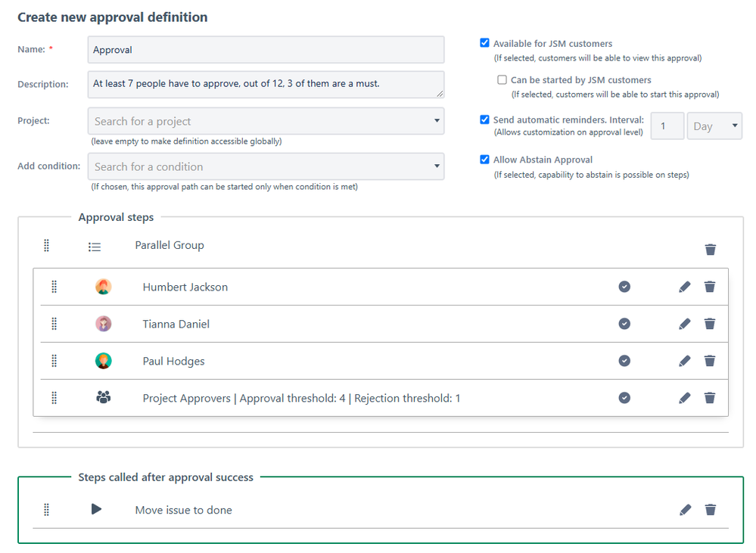Edit the Tianna Daniel approver

tap(685, 324)
